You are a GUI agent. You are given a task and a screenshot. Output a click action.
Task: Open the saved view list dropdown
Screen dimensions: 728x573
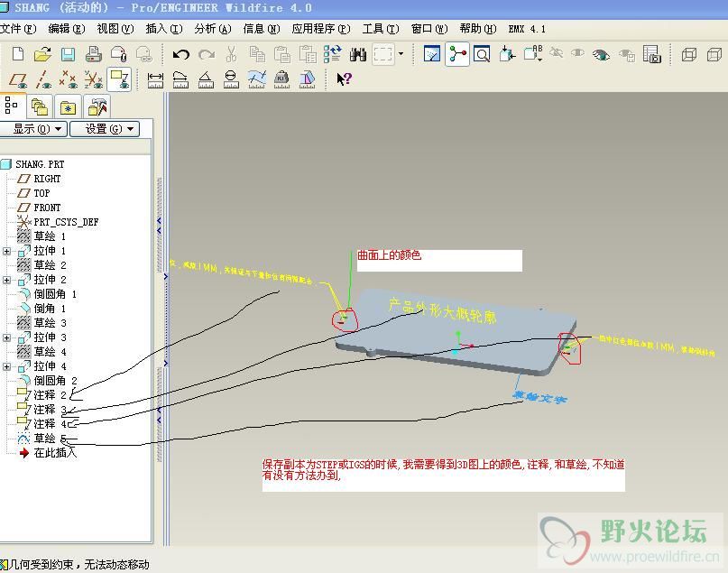tap(533, 54)
